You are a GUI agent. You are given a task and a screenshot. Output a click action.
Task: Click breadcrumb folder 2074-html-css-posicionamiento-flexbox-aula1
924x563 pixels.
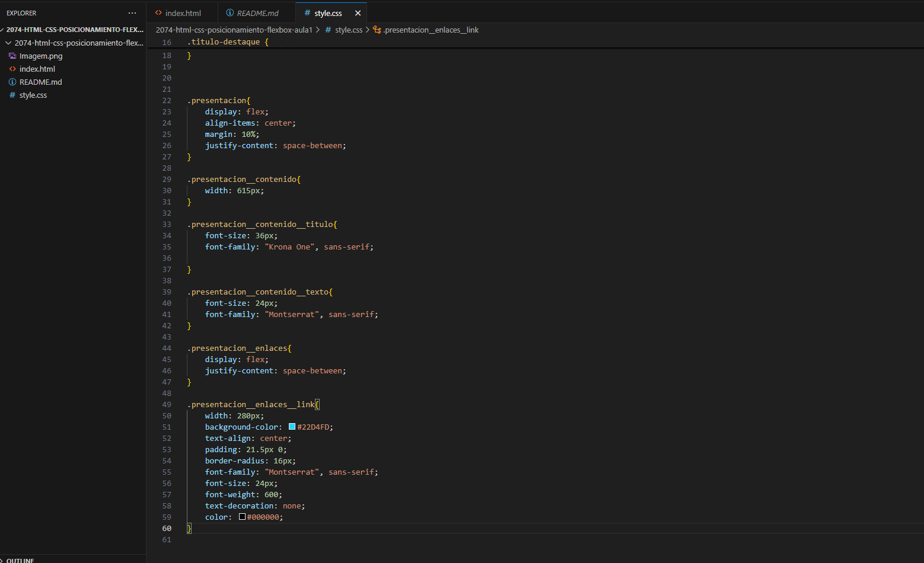point(234,30)
